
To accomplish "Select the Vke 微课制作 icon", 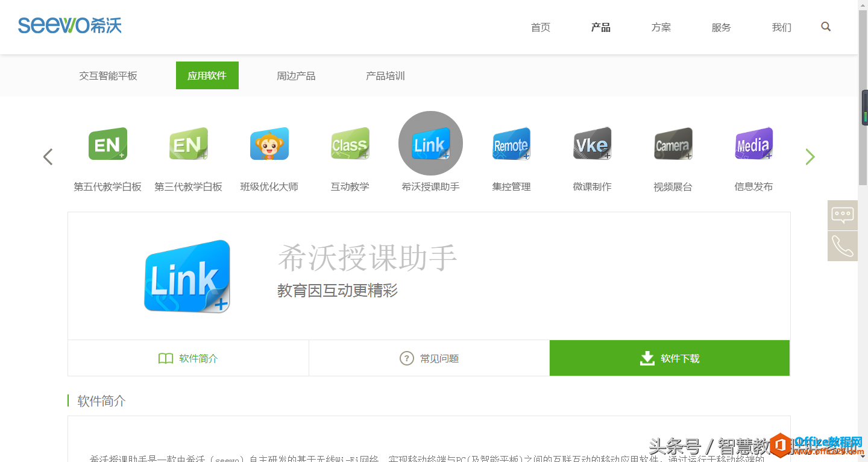I will [593, 144].
